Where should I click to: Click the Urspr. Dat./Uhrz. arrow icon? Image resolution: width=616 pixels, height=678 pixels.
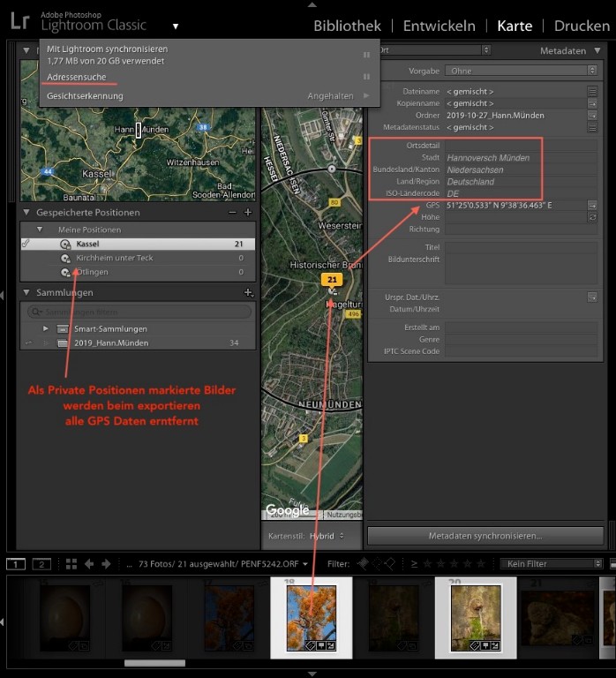(x=592, y=297)
